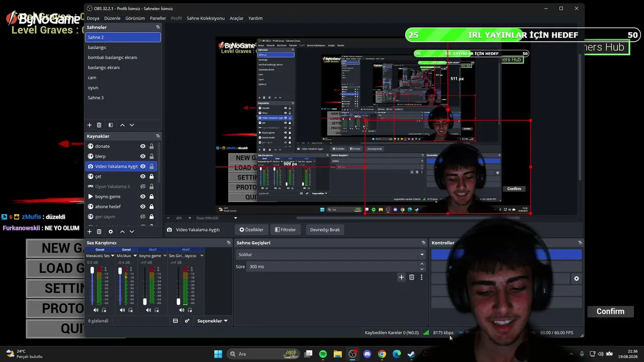The width and height of the screenshot is (644, 362).
Task: Unlock the boyno game source
Action: 151,197
